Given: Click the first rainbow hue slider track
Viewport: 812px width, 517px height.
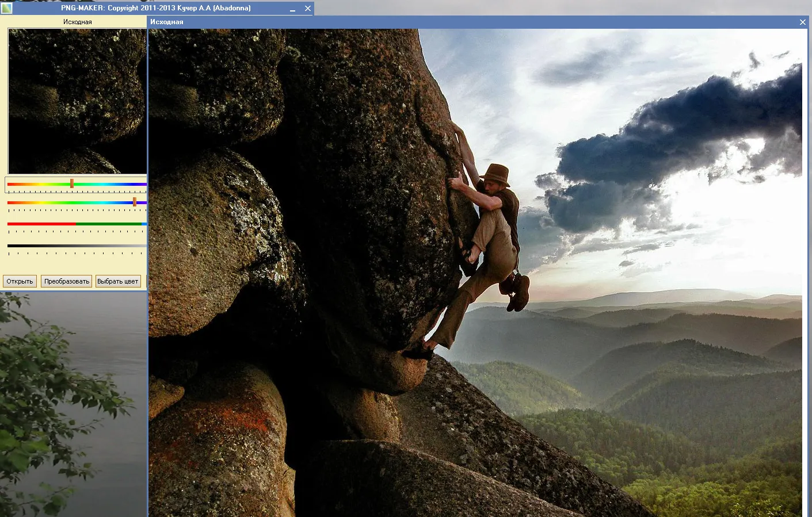Looking at the screenshot, I should coord(77,185).
